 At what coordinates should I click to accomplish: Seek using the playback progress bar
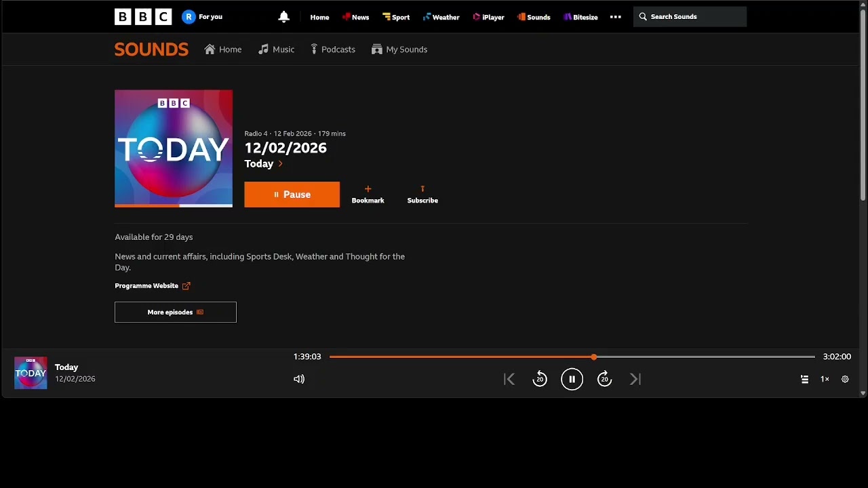tap(572, 357)
